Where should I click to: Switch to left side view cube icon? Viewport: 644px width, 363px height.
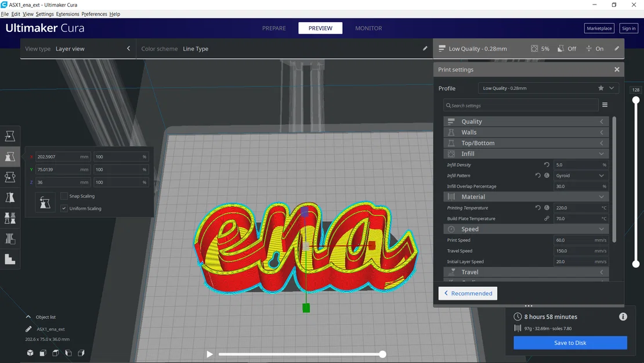[x=68, y=353]
